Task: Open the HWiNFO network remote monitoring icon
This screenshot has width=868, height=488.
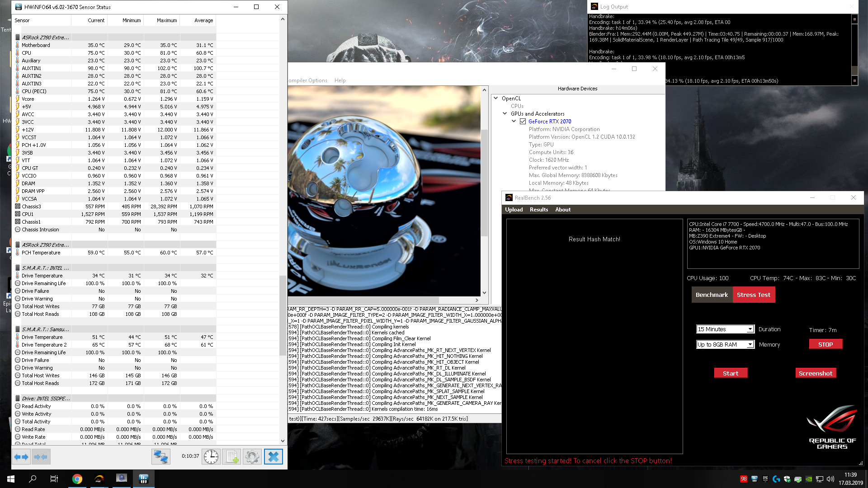Action: [x=160, y=457]
